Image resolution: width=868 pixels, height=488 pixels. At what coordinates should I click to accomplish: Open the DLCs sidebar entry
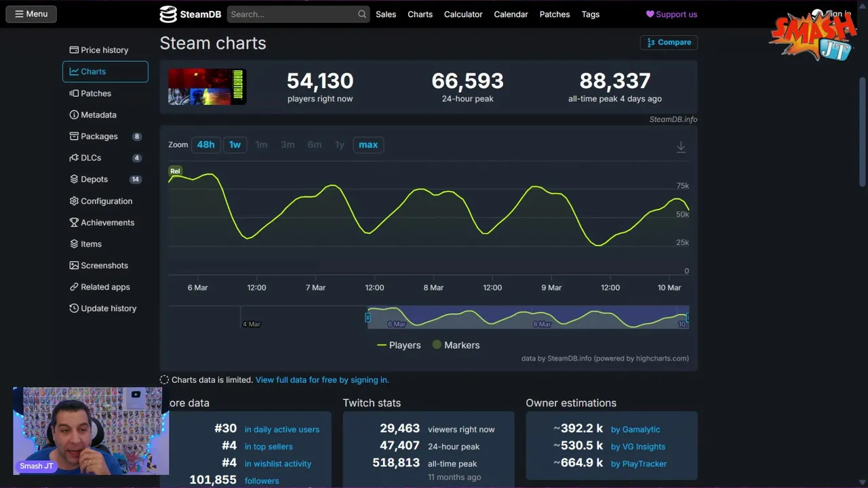105,158
